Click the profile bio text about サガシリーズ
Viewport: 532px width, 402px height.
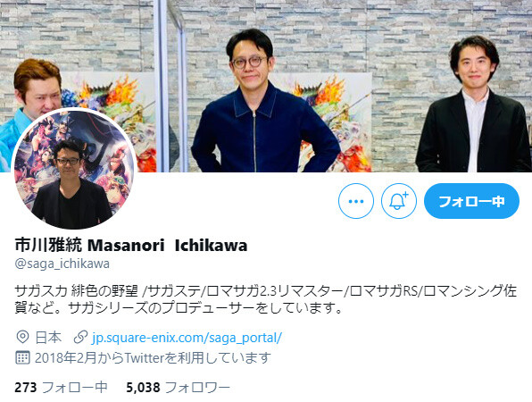tap(266, 299)
